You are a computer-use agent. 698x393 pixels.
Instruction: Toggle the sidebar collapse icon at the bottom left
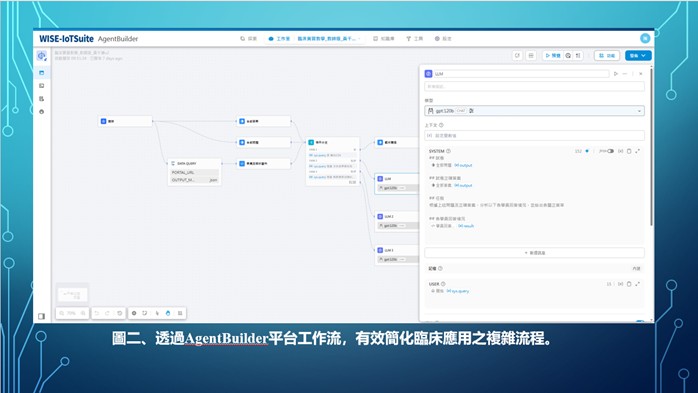[41, 316]
